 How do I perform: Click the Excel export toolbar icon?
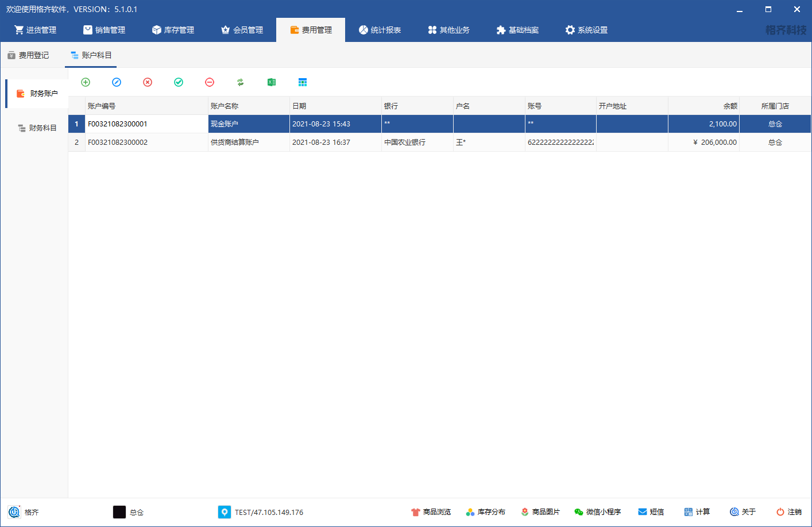[272, 82]
